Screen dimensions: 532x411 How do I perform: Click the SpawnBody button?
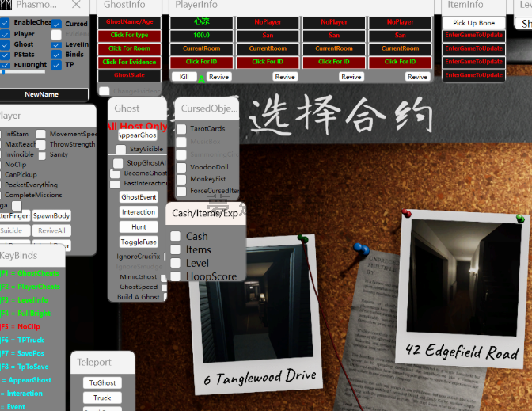tap(51, 216)
